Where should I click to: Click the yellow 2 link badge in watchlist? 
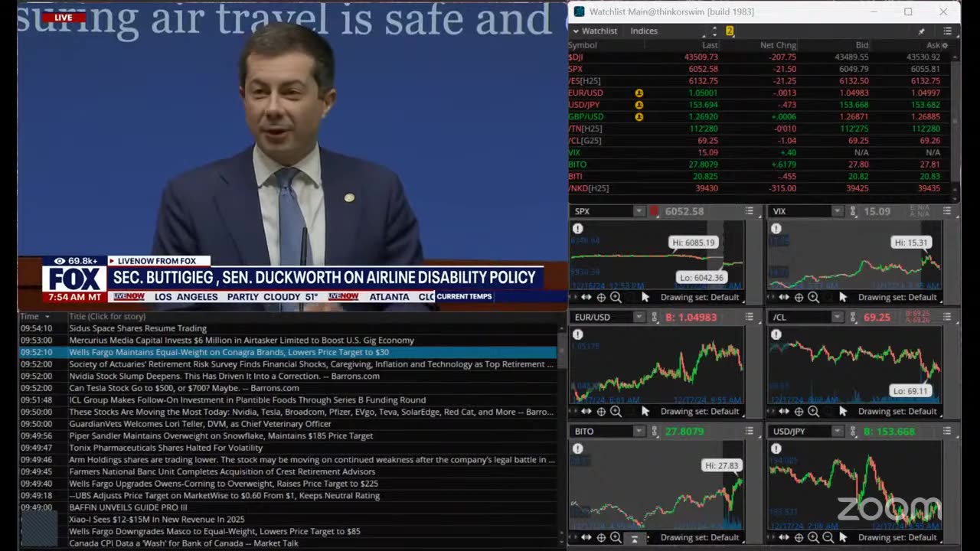tap(730, 31)
